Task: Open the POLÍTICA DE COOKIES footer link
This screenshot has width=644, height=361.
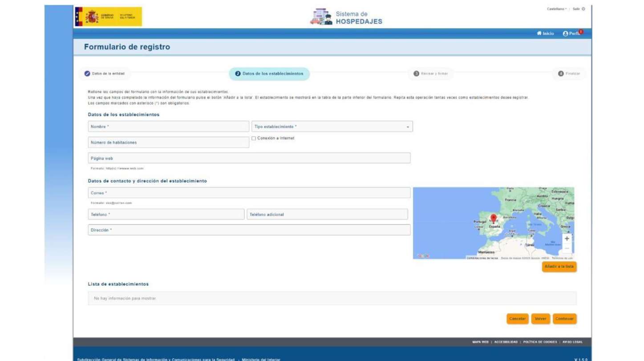Action: click(x=540, y=342)
